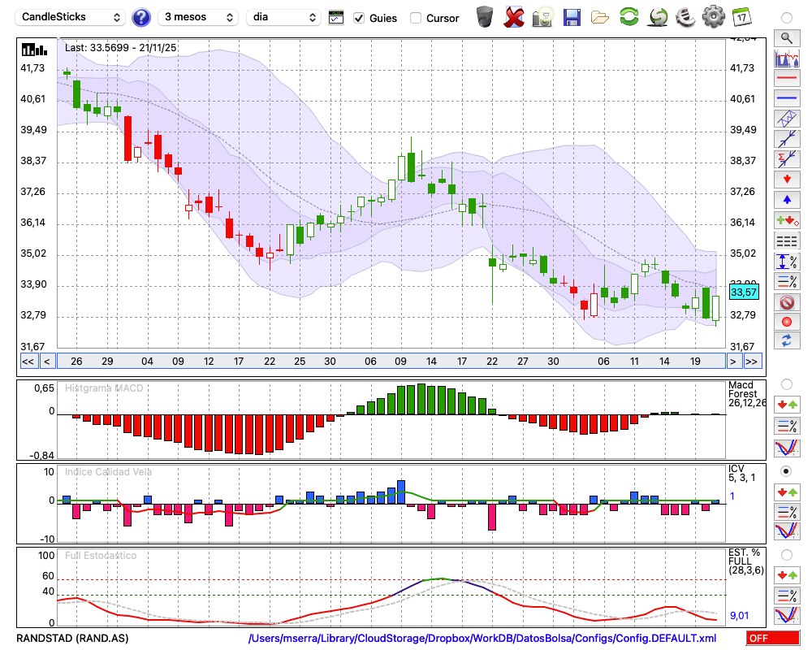Open the settings gear icon
Viewport: 812px width, 650px height.
[x=713, y=16]
